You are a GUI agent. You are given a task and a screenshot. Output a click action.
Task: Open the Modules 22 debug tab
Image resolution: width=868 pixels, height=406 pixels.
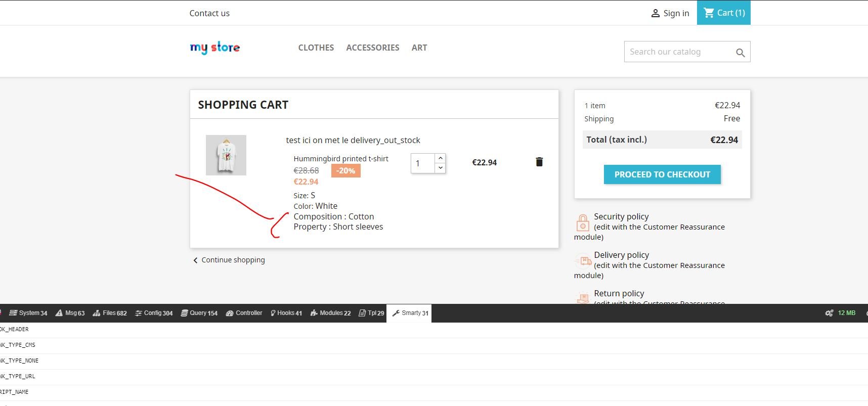click(x=330, y=313)
